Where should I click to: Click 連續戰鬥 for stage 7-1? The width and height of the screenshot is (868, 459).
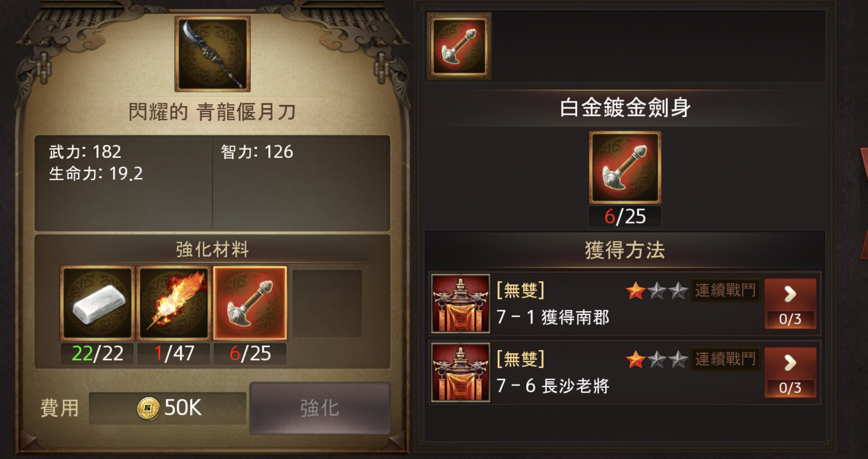(x=725, y=290)
